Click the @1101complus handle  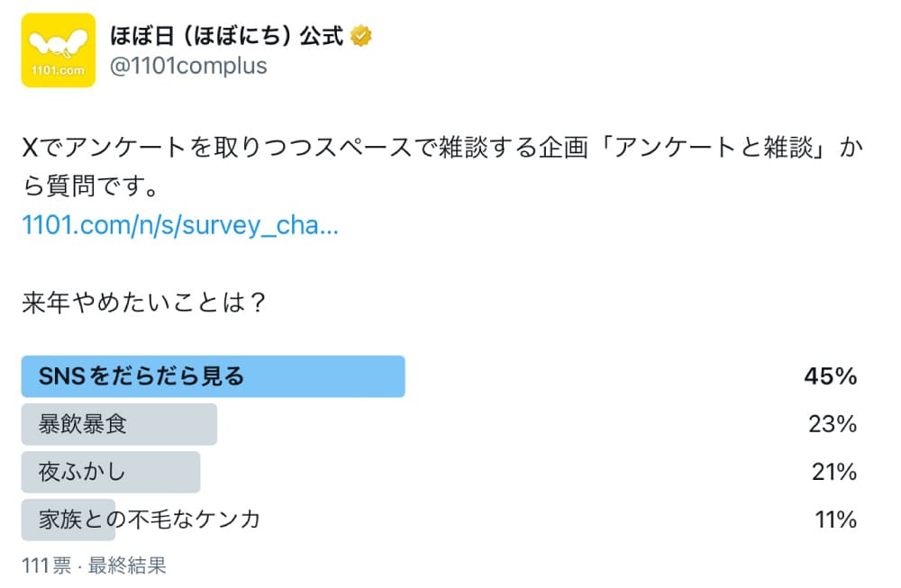[x=188, y=67]
